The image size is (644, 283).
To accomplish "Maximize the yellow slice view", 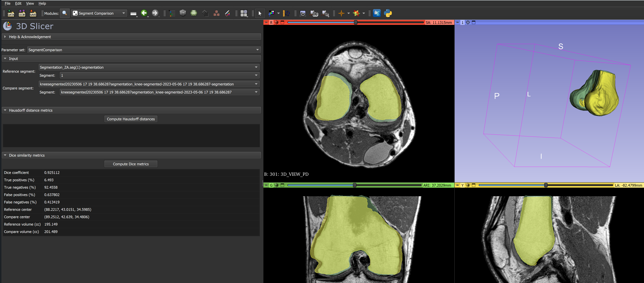I will 474,185.
